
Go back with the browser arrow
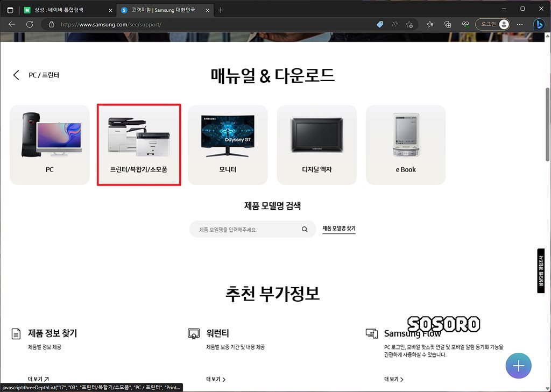pos(12,24)
